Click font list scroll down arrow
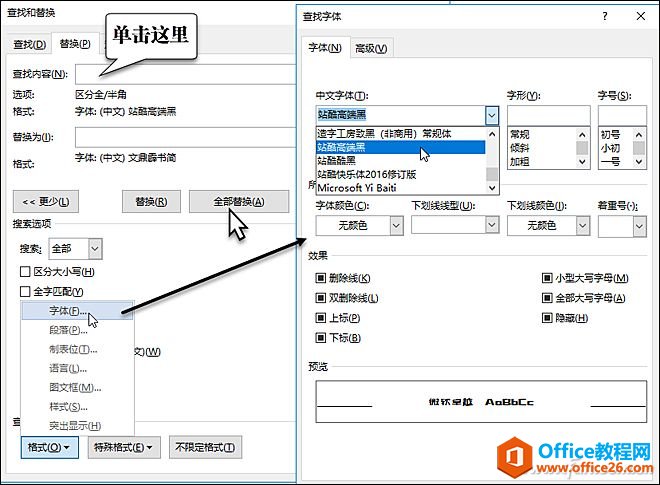 [x=492, y=188]
